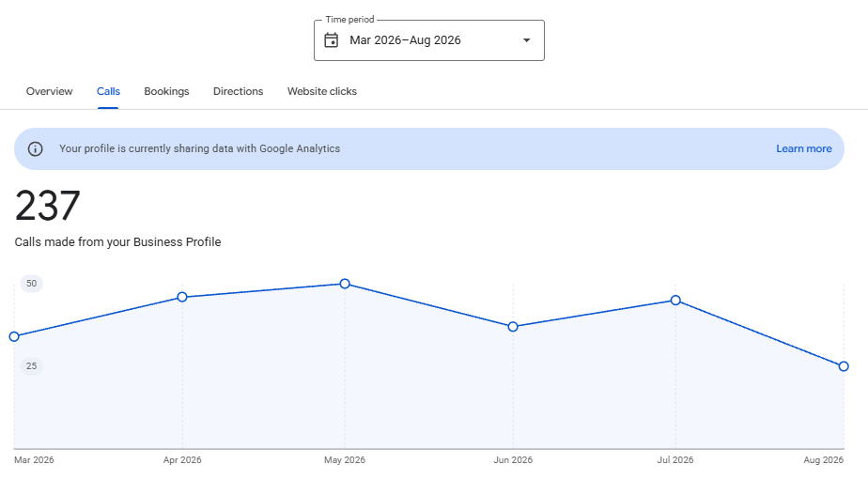Expand the Time period dropdown arrow
The image size is (868, 480).
(526, 40)
